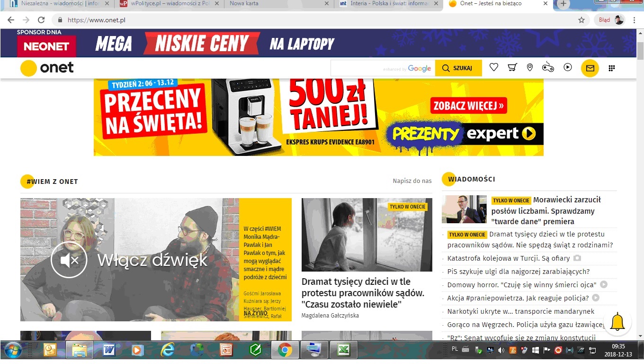Open Gorąco na Węgrzech headline
644x364 pixels.
click(526, 325)
